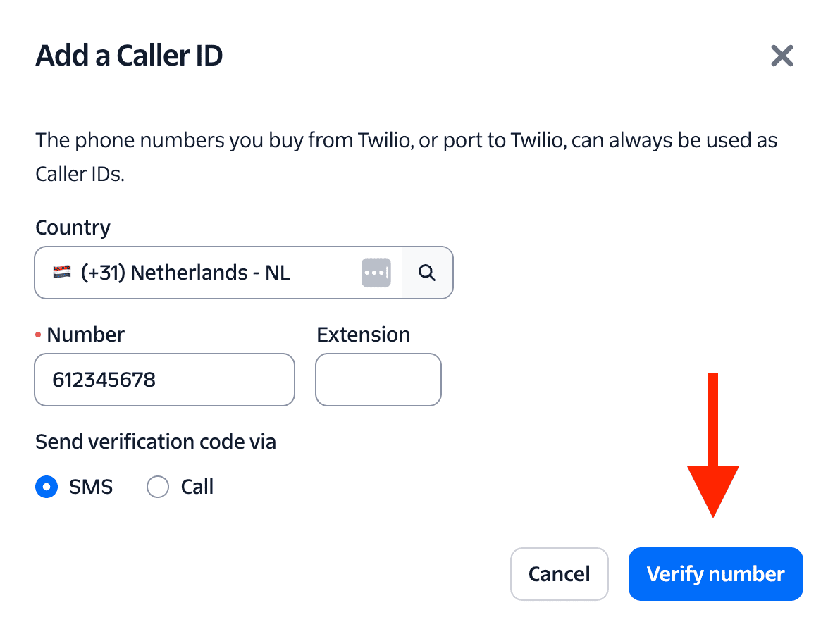This screenshot has width=840, height=634.
Task: Click the Netherlands flag icon
Action: click(x=62, y=273)
